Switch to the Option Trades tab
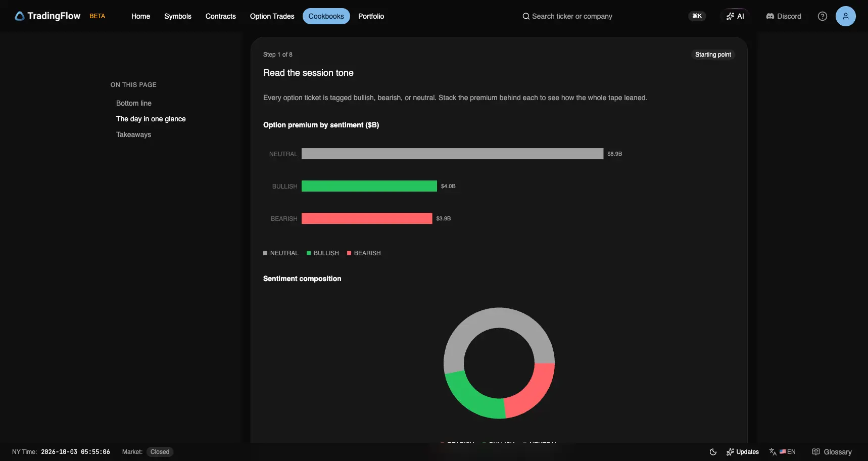This screenshot has width=868, height=461. coord(272,16)
